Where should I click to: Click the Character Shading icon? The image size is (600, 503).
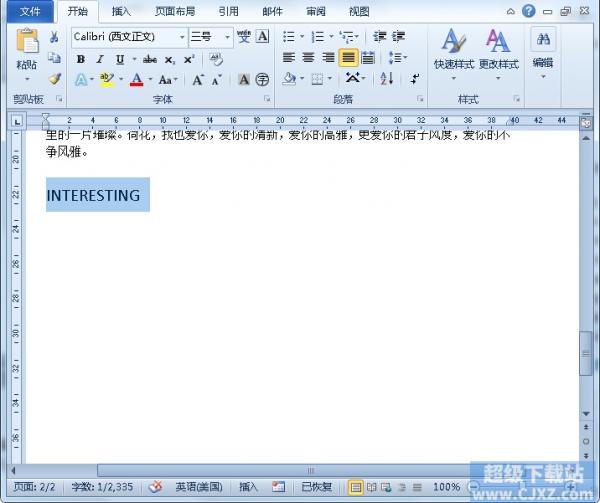coord(244,80)
